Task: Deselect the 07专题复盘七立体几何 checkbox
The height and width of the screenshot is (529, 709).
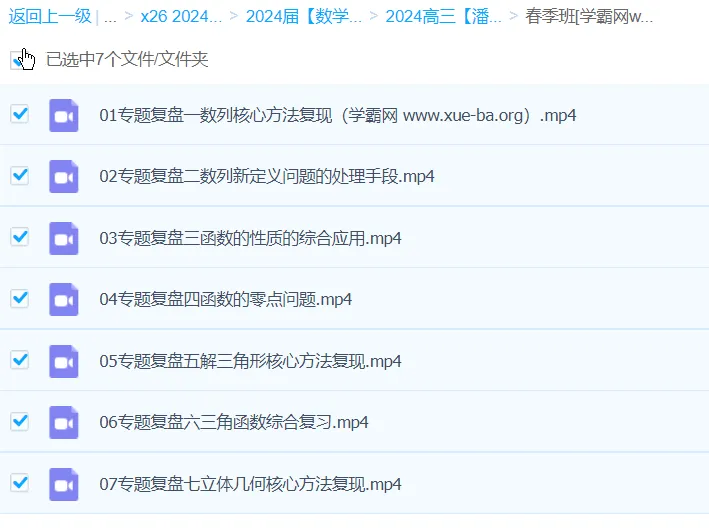Action: click(x=19, y=482)
